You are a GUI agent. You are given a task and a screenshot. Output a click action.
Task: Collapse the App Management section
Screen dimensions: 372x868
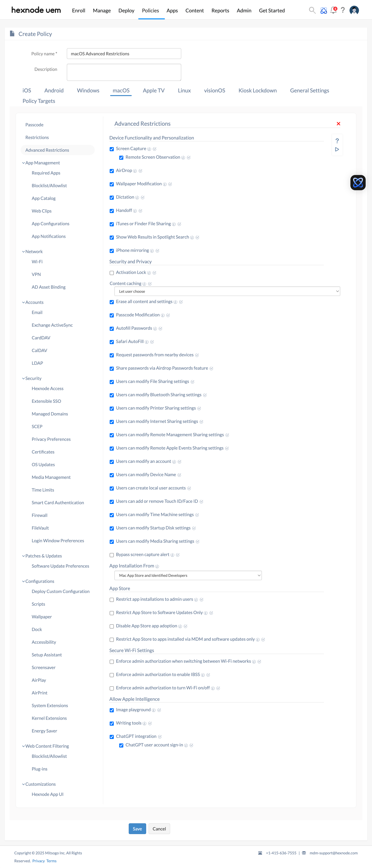[x=23, y=163]
